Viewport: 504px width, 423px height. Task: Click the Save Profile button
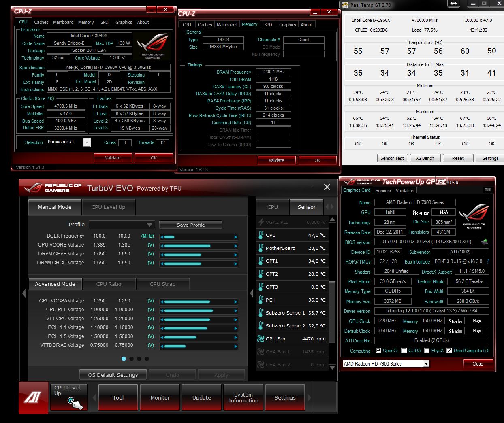191,225
